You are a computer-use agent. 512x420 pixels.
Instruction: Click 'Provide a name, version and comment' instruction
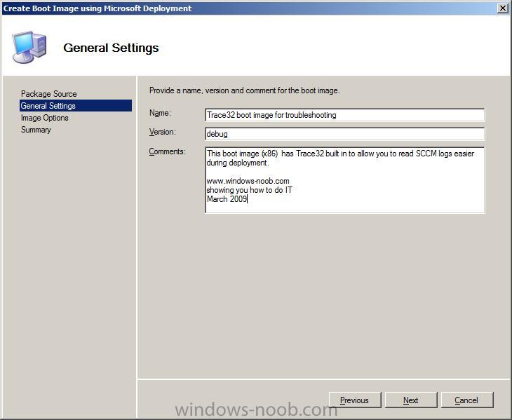[245, 90]
